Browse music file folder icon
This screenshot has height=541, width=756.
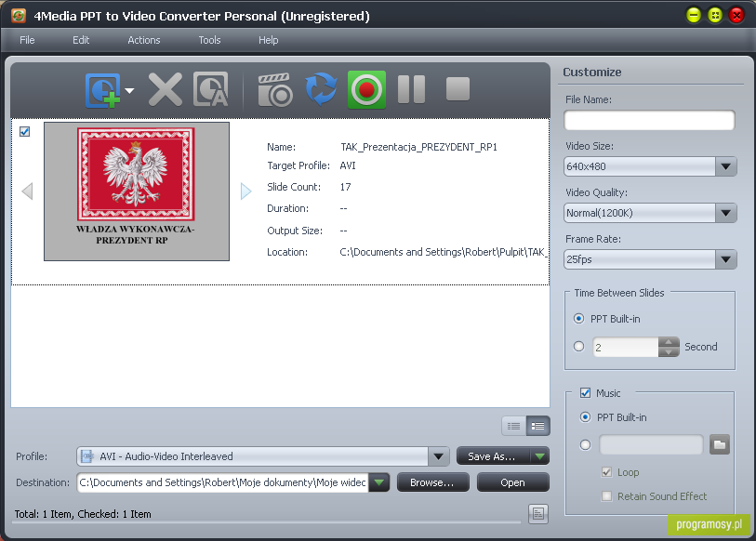click(x=720, y=444)
